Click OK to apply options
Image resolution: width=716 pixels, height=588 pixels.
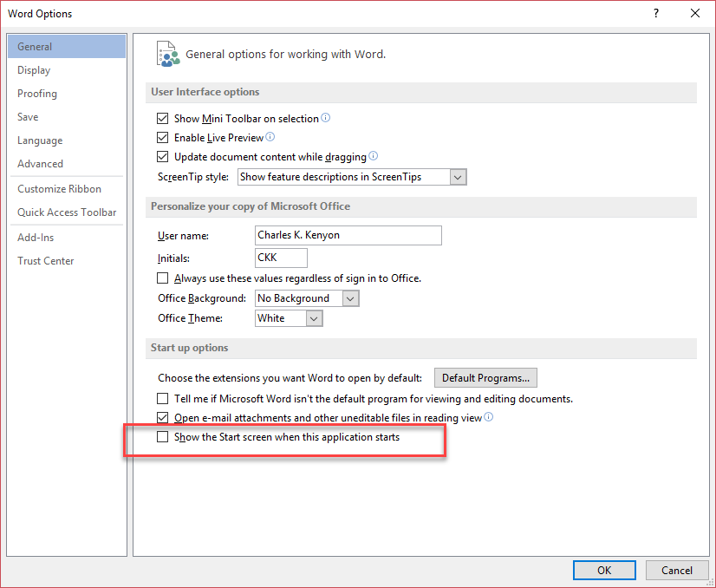[604, 570]
